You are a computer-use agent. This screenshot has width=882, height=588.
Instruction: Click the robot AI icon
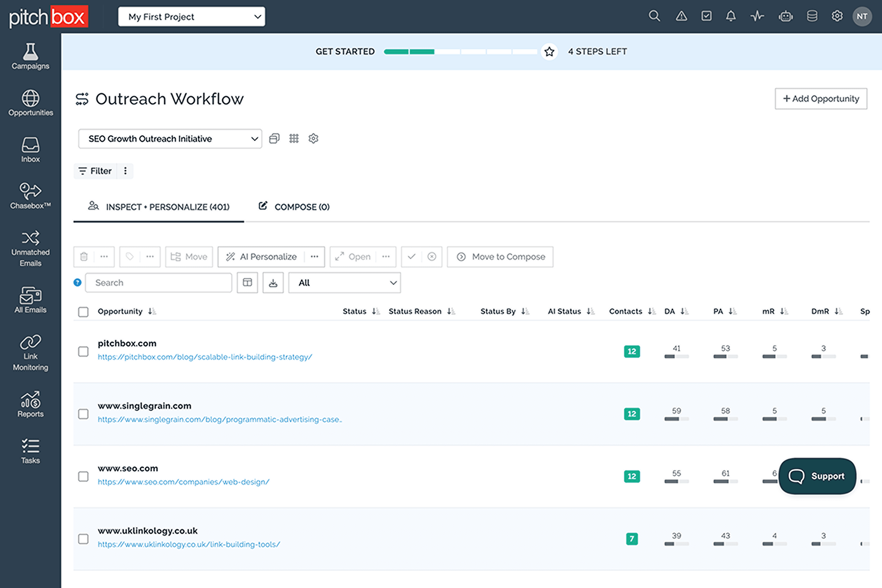click(785, 16)
